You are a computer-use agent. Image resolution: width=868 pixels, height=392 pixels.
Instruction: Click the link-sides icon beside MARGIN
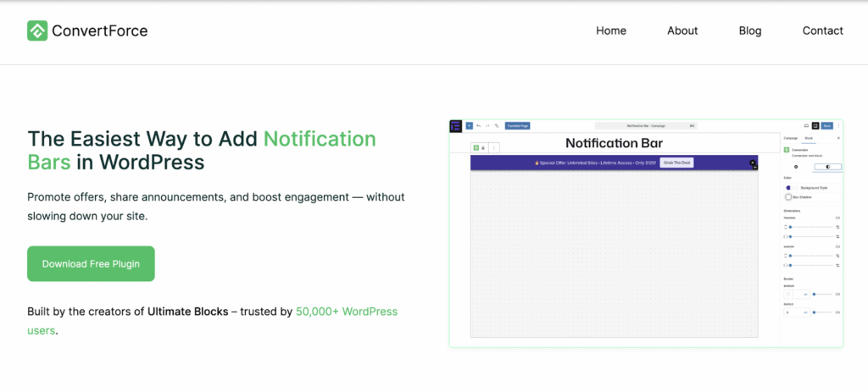[x=837, y=246]
